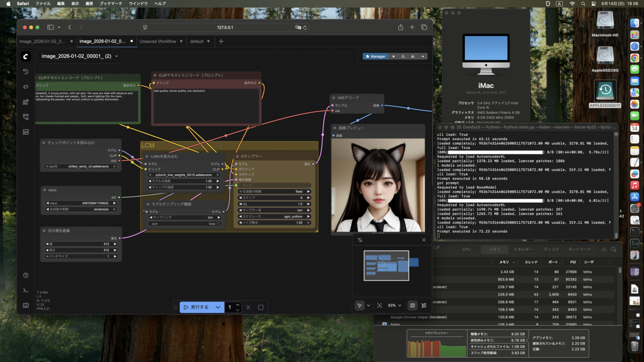Open the help question-mark icon in sidebar
644x362 pixels.
click(x=26, y=275)
